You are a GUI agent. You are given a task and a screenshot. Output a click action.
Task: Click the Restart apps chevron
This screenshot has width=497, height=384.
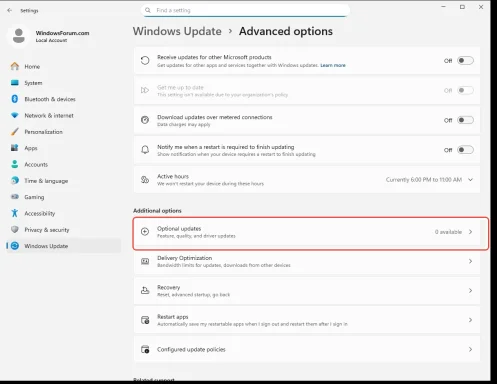[x=470, y=320]
